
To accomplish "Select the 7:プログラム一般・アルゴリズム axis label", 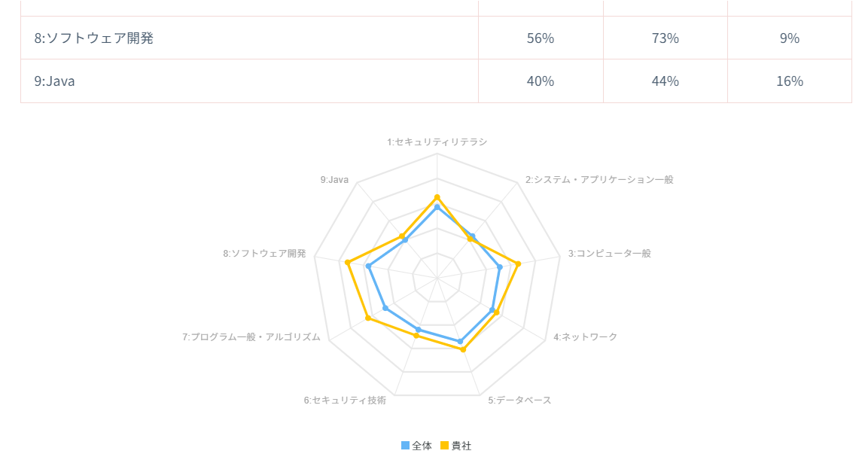I will click(251, 337).
